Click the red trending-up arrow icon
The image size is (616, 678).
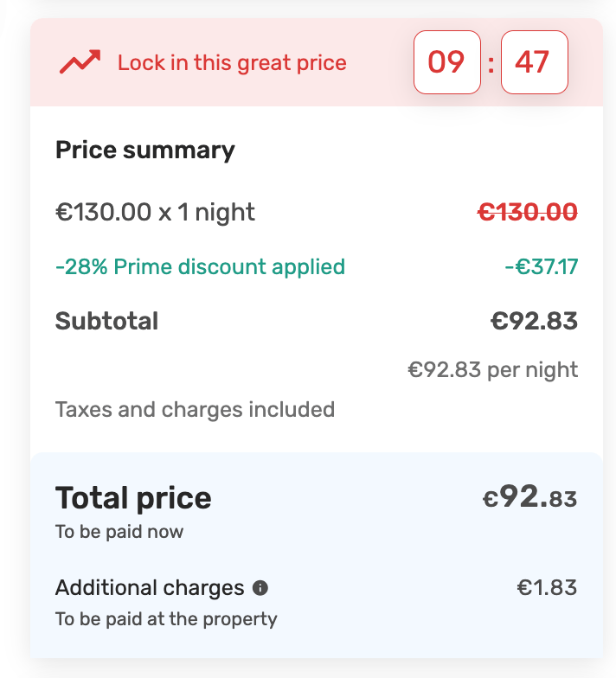pyautogui.click(x=80, y=62)
